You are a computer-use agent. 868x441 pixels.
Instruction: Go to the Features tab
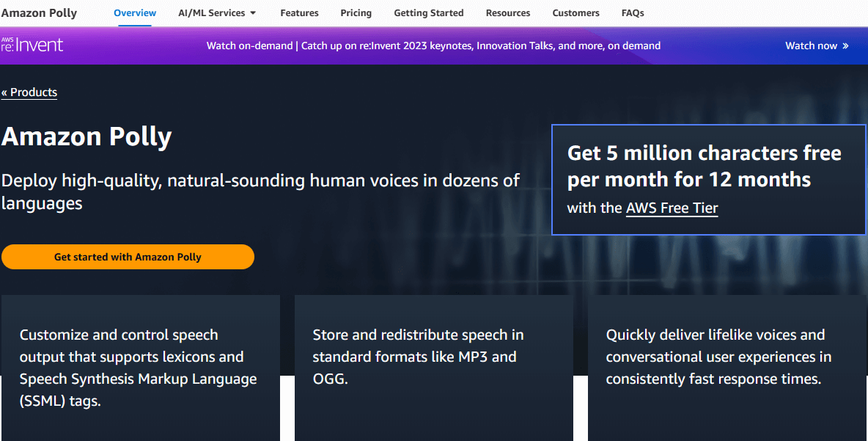tap(300, 12)
